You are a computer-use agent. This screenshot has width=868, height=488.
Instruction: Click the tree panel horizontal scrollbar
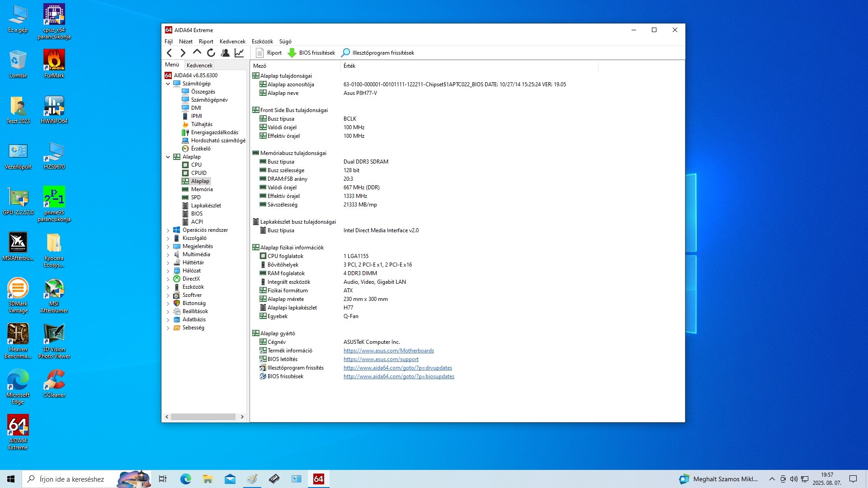[x=203, y=417]
